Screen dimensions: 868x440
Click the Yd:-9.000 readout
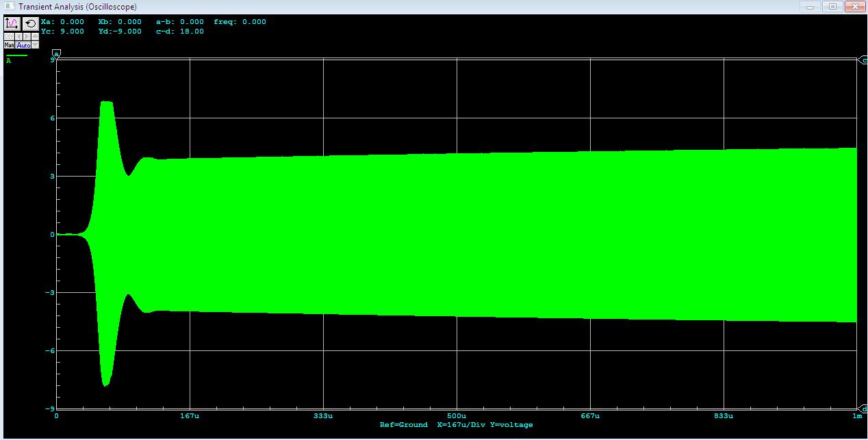(120, 31)
